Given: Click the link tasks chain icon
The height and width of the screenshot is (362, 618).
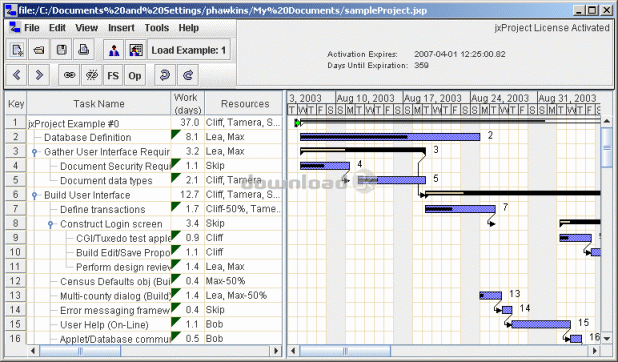Looking at the screenshot, I should click(x=69, y=75).
